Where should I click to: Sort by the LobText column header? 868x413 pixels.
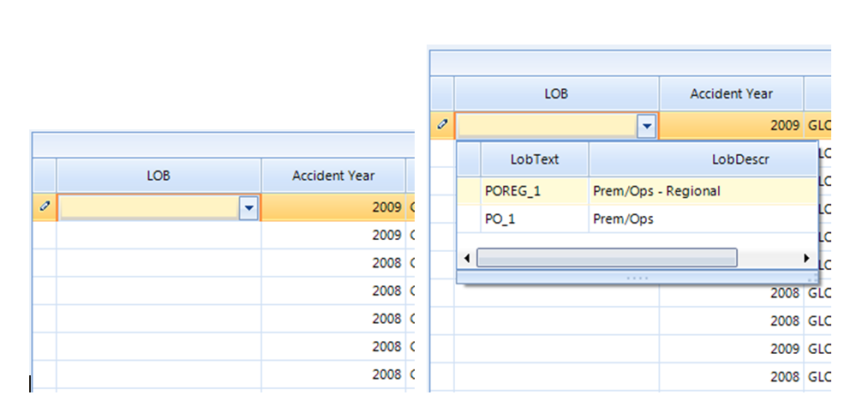tap(535, 159)
